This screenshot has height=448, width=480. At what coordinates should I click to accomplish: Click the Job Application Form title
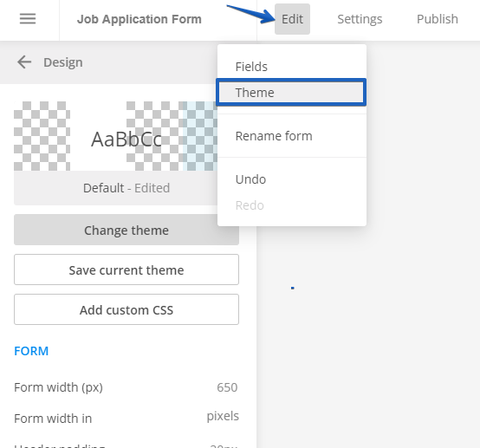(139, 19)
